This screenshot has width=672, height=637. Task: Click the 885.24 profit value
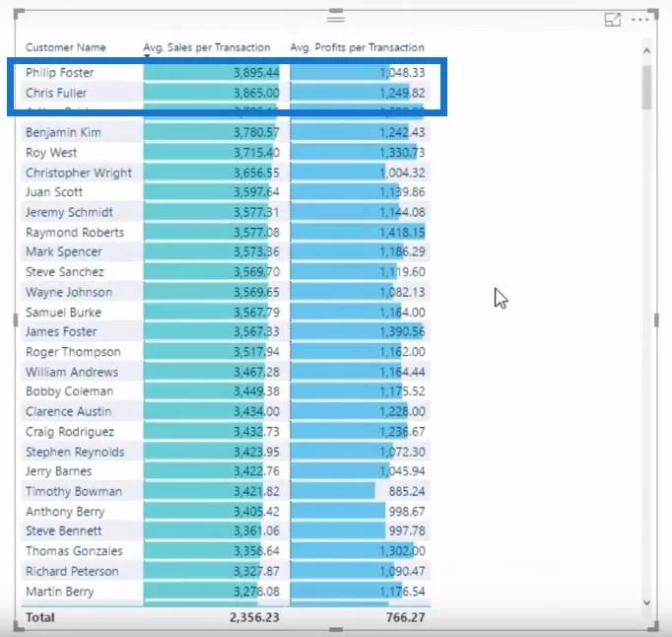click(407, 491)
